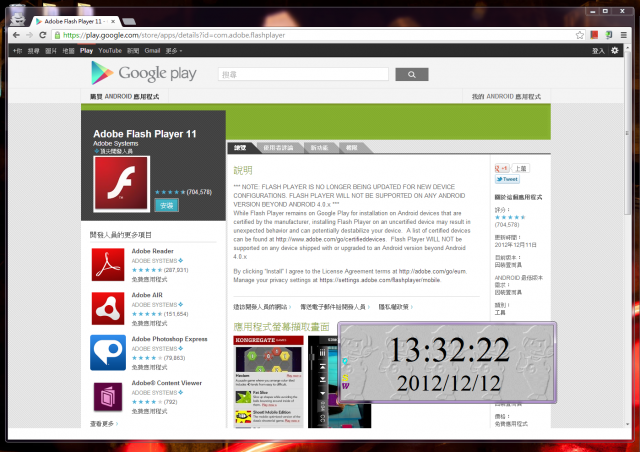Image resolution: width=640 pixels, height=452 pixels.
Task: Open 地圖 in the Google bar
Action: click(68, 51)
